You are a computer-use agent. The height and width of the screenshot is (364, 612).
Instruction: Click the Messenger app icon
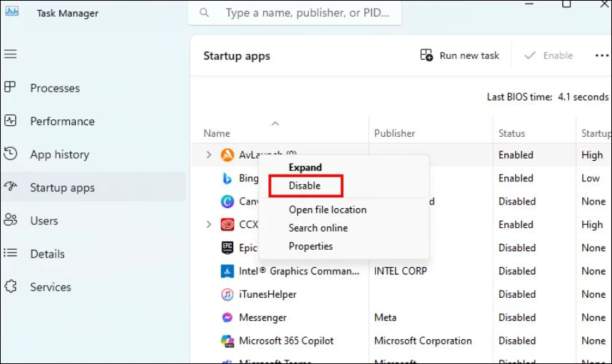click(227, 317)
